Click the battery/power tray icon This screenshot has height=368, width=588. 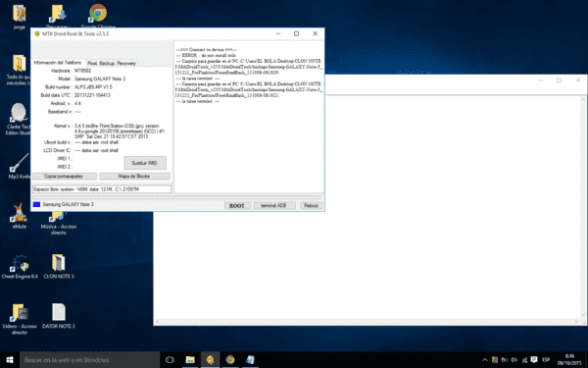[x=505, y=360]
